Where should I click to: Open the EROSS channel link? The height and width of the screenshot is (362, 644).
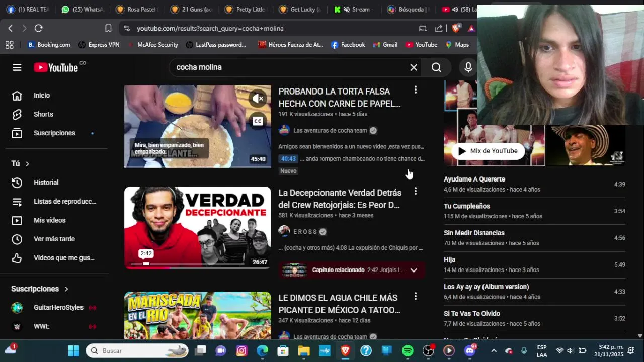click(x=305, y=232)
